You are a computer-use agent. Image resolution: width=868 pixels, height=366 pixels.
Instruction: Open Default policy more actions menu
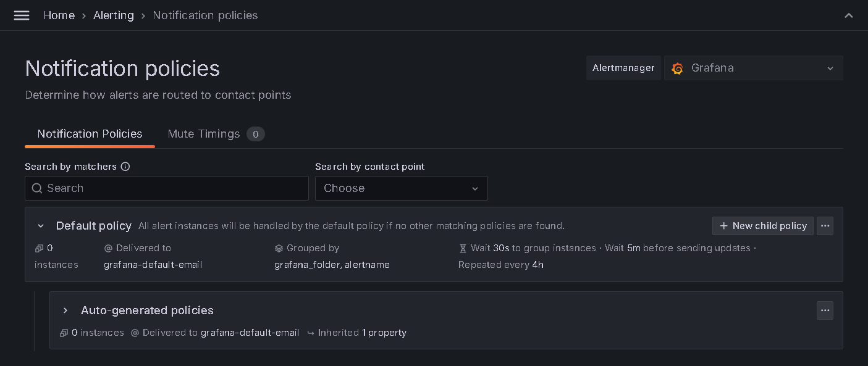click(825, 226)
